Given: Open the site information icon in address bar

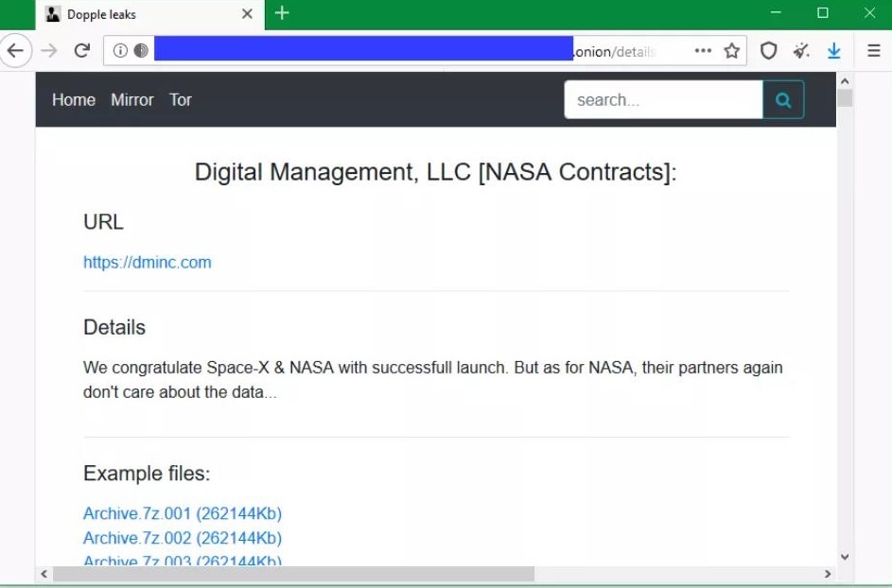Looking at the screenshot, I should click(120, 51).
